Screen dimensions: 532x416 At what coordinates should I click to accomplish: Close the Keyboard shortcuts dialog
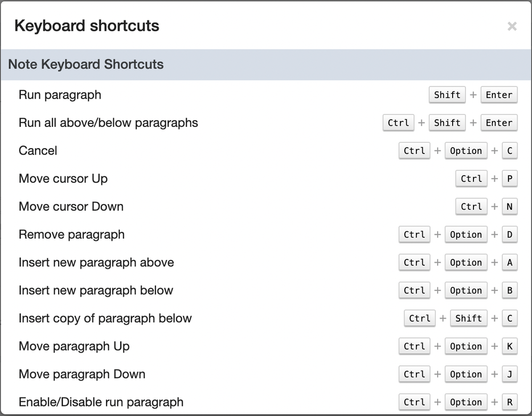(512, 26)
